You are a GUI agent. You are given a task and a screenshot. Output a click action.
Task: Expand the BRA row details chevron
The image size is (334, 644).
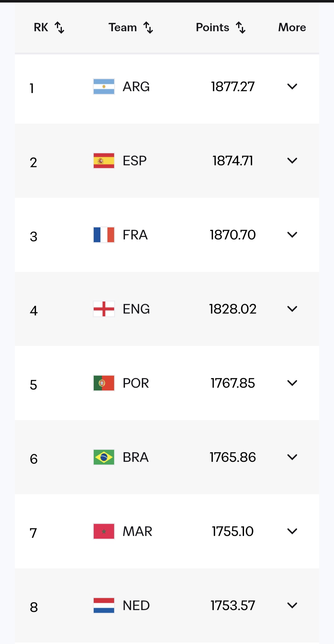(292, 457)
